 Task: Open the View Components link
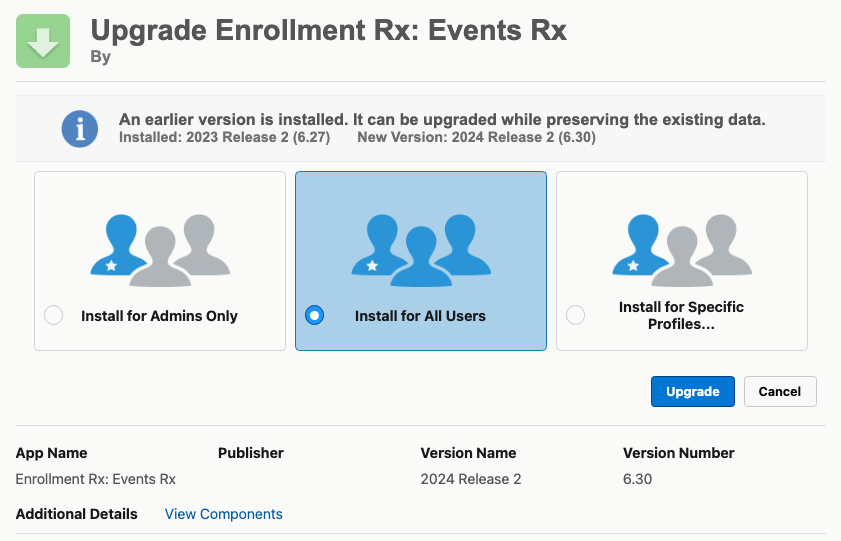(x=223, y=514)
